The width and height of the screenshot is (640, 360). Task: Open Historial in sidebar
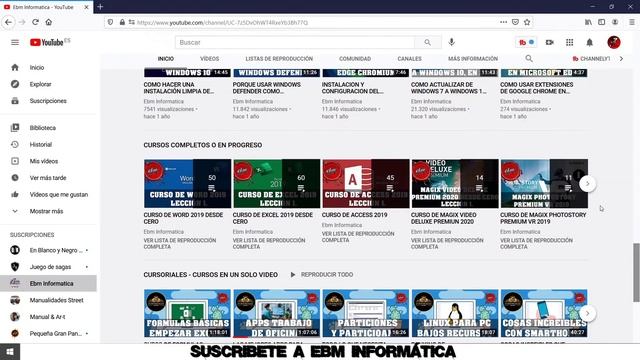pos(48,144)
